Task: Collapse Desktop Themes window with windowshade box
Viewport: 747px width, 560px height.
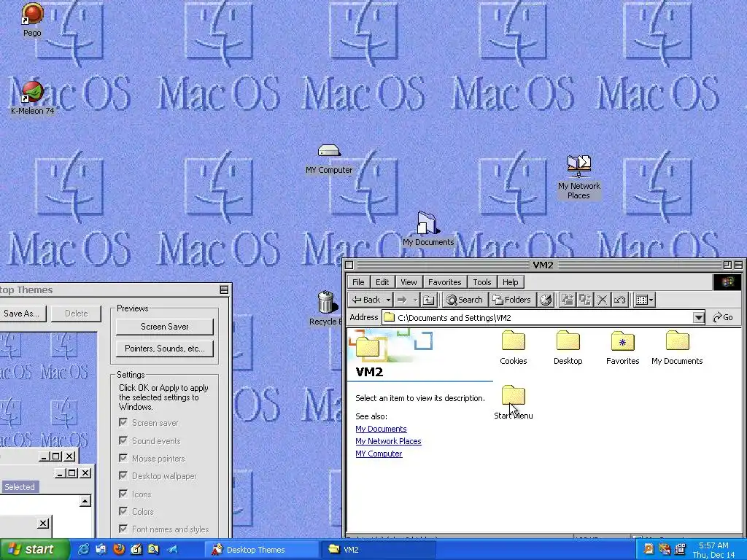Action: [224, 289]
